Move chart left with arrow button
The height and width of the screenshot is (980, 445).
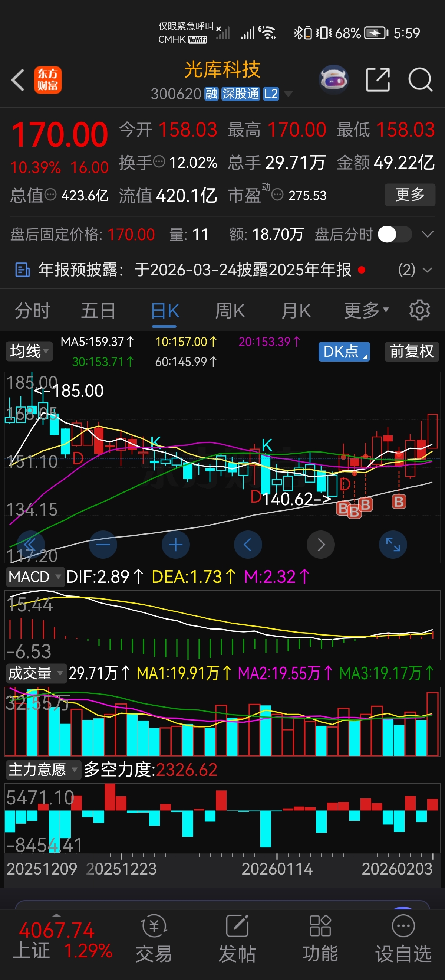248,545
